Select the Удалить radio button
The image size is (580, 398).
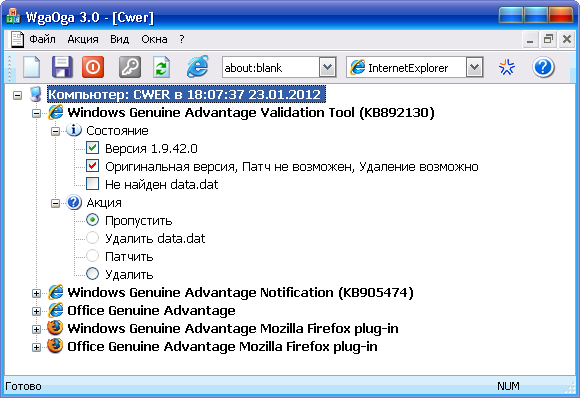click(92, 274)
